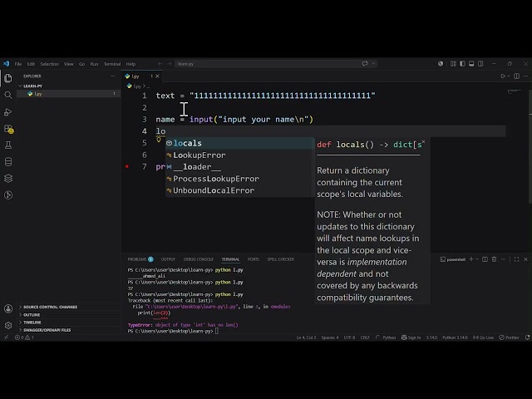Open the database view icon in the activity bar

[8, 162]
